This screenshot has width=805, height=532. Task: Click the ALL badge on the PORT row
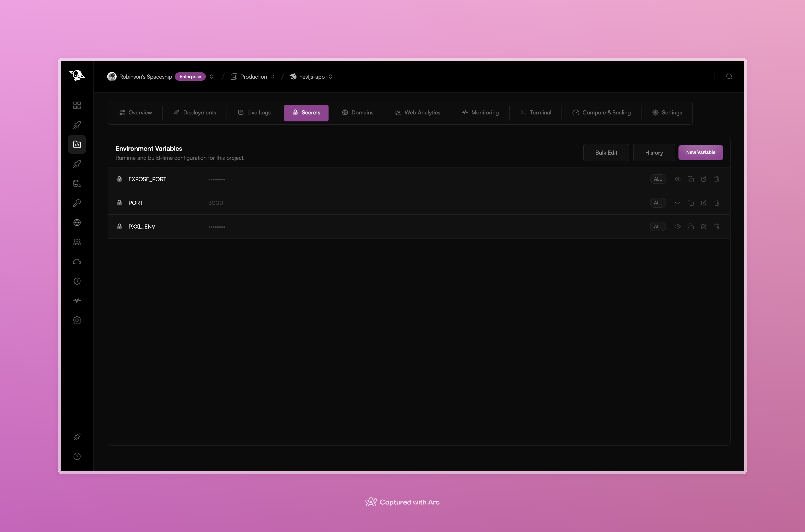click(x=658, y=203)
